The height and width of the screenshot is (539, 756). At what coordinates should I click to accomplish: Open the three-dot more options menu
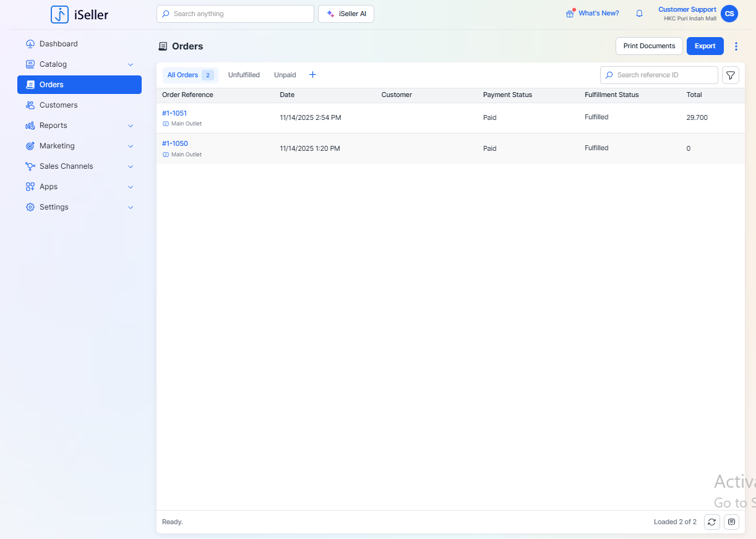736,46
